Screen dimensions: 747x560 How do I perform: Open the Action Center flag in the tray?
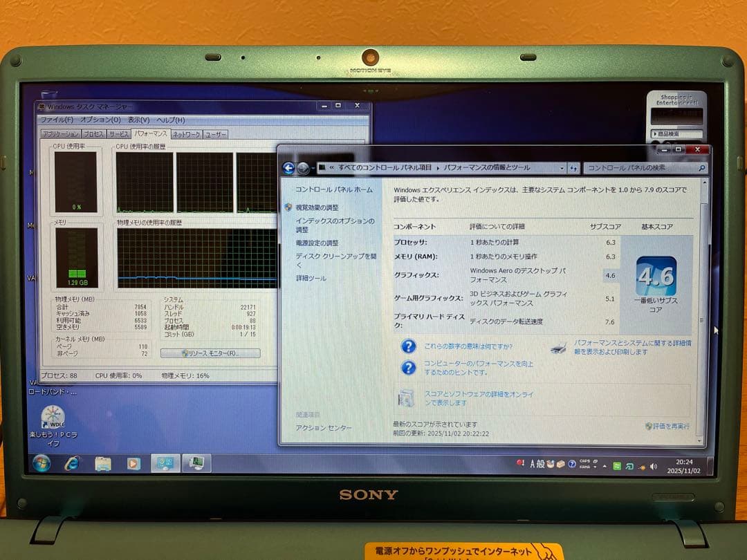click(x=521, y=464)
